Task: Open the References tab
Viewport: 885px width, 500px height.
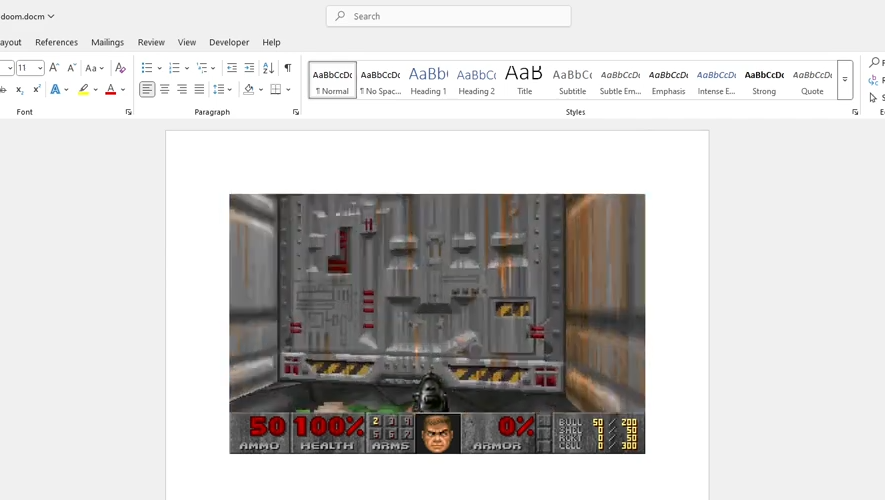Action: [x=56, y=42]
